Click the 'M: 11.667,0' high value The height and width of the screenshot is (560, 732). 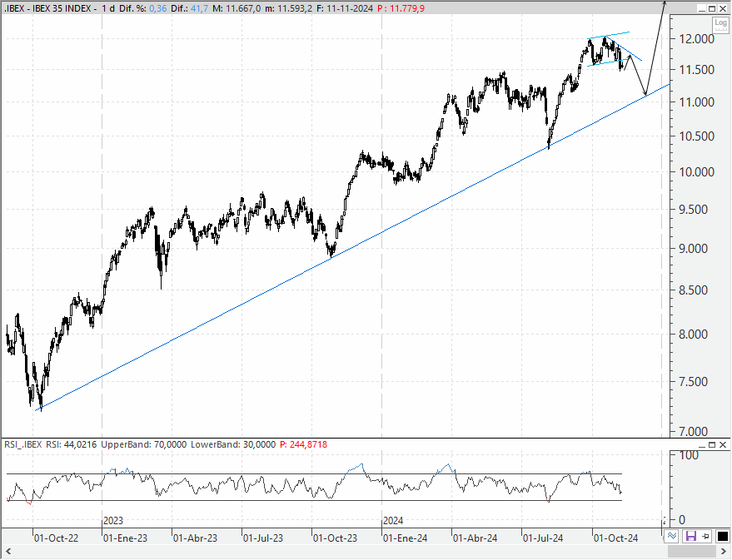coord(237,8)
